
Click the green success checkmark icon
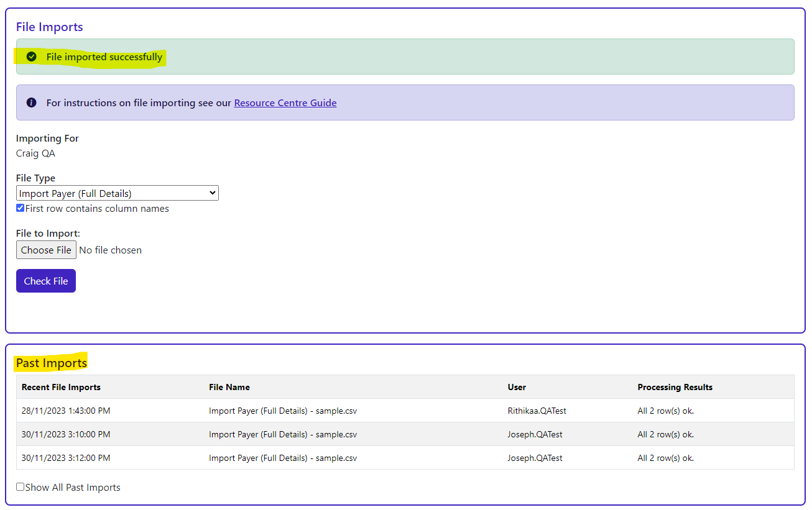click(x=32, y=57)
